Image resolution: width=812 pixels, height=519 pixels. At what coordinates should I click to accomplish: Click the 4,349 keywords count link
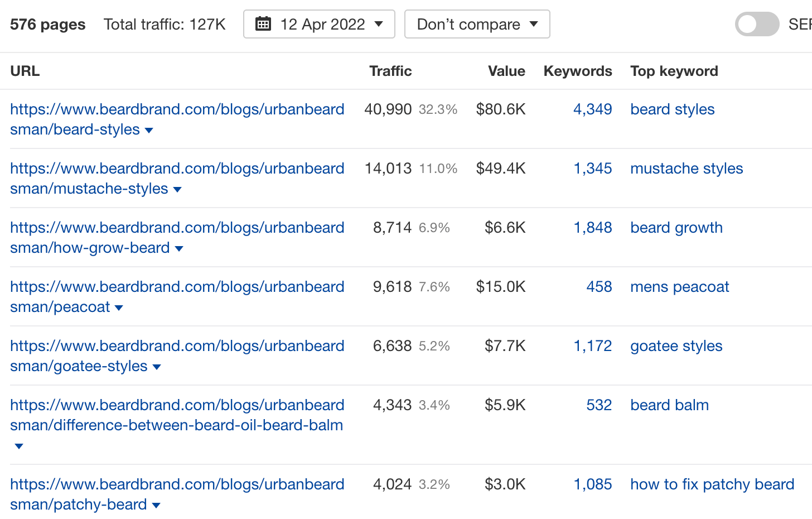(593, 109)
